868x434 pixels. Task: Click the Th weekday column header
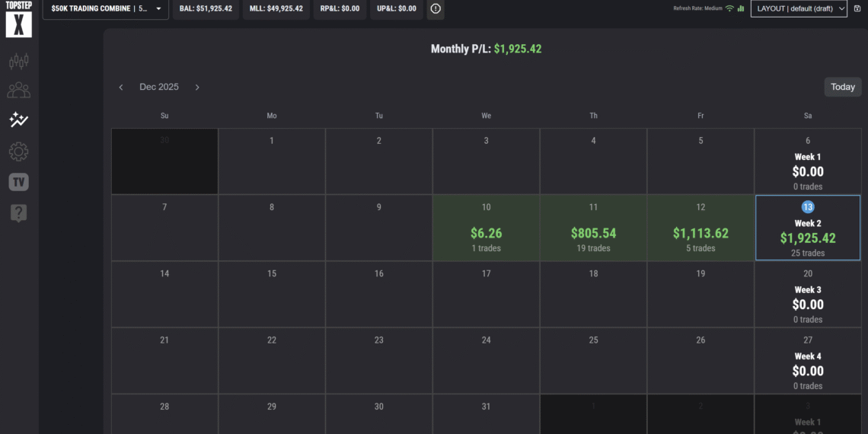[593, 116]
